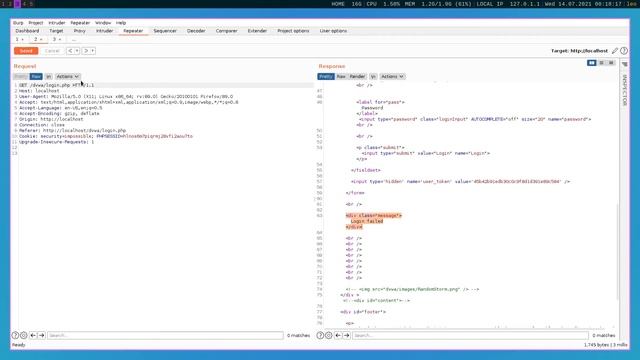Image resolution: width=640 pixels, height=360 pixels.
Task: Open next-history dropdown arrow next to forward button
Action: coord(93,51)
